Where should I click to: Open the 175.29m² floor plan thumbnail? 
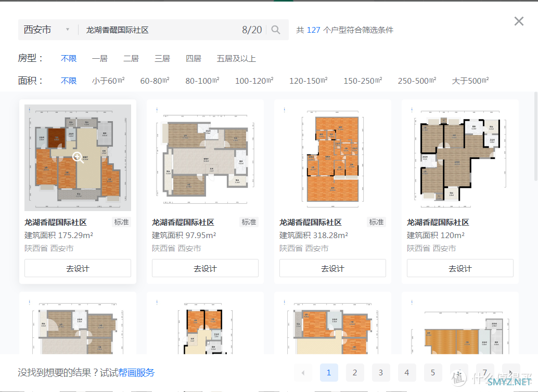pyautogui.click(x=78, y=158)
